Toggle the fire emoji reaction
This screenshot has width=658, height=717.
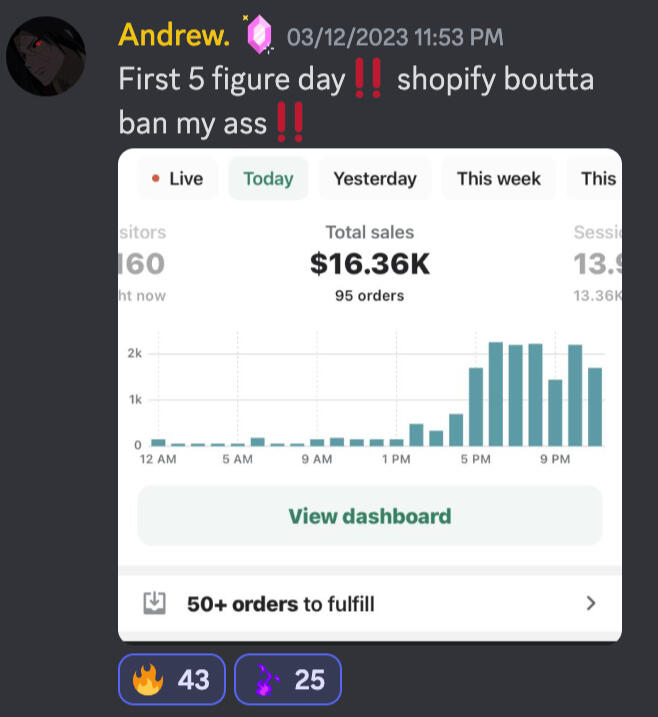171,680
